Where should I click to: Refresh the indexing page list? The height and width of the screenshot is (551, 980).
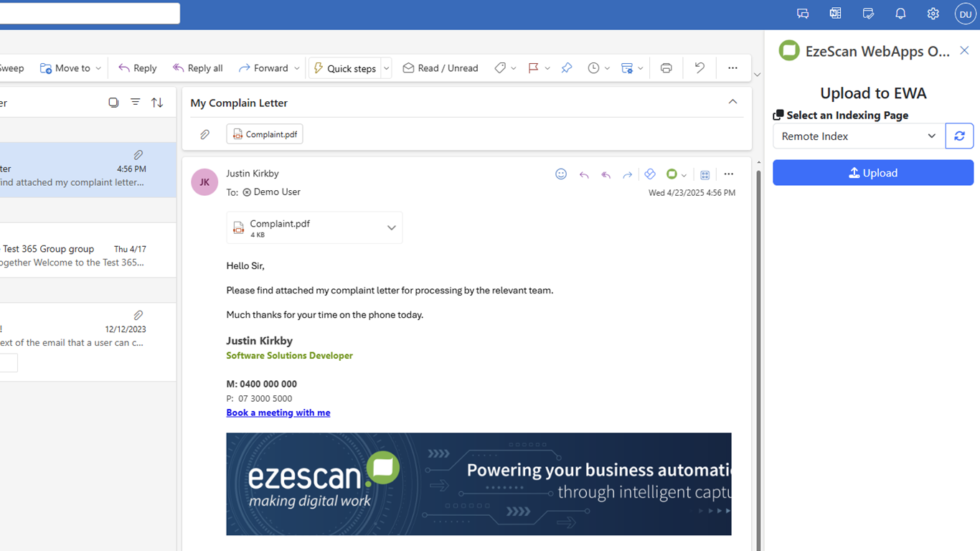click(x=959, y=136)
